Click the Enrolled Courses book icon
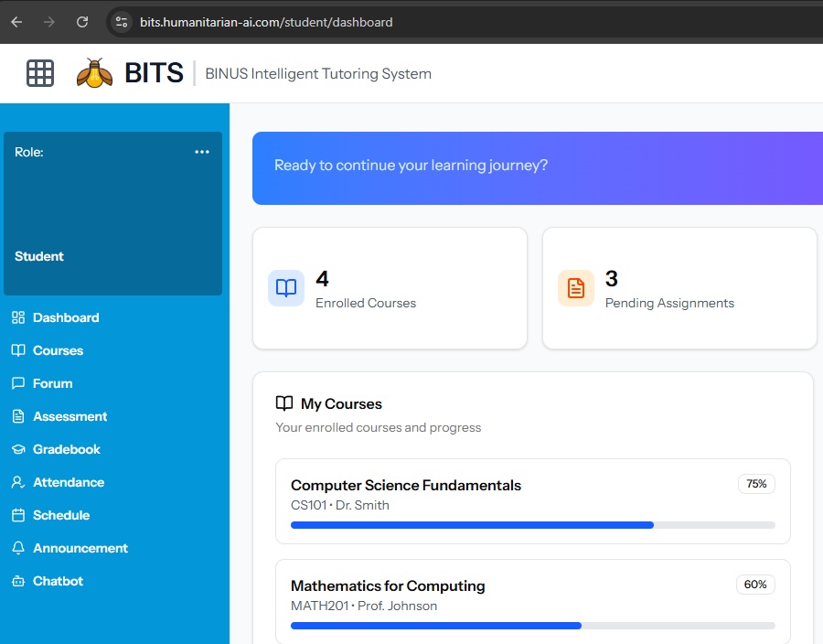The height and width of the screenshot is (644, 823). pos(286,288)
